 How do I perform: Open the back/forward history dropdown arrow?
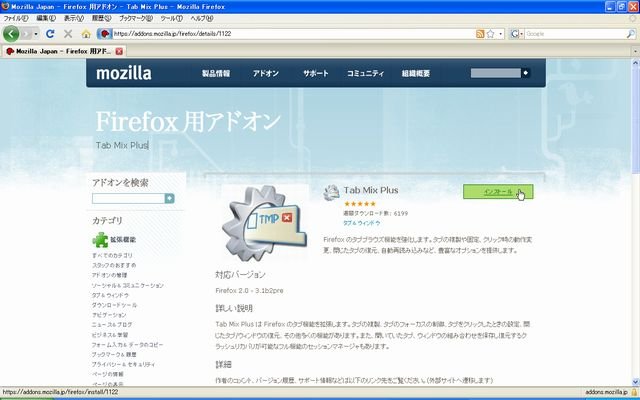click(36, 34)
